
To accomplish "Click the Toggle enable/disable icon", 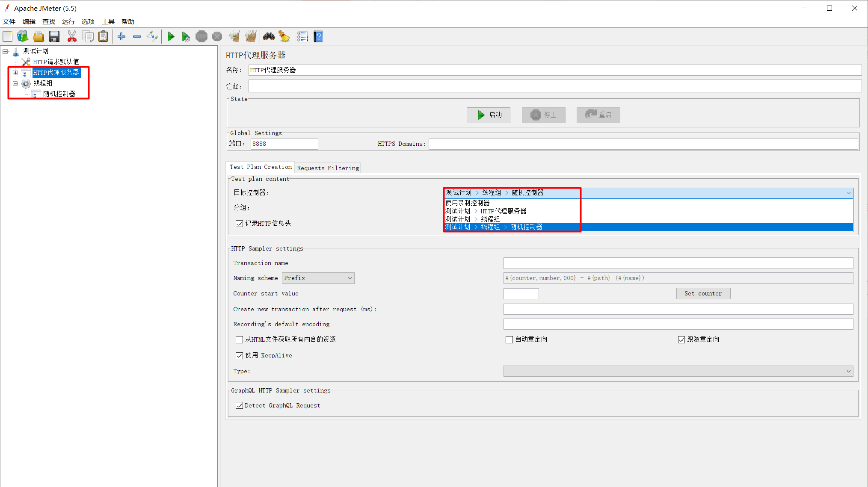I will pos(152,37).
